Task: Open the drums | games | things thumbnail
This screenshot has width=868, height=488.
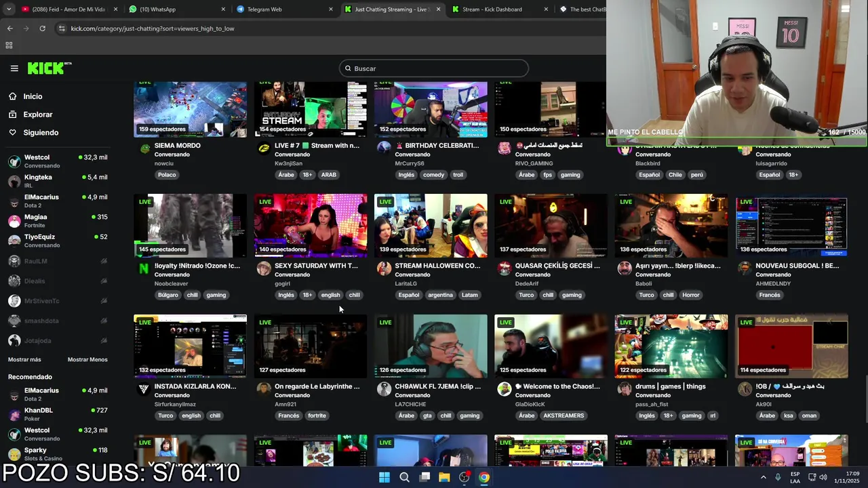Action: click(671, 346)
